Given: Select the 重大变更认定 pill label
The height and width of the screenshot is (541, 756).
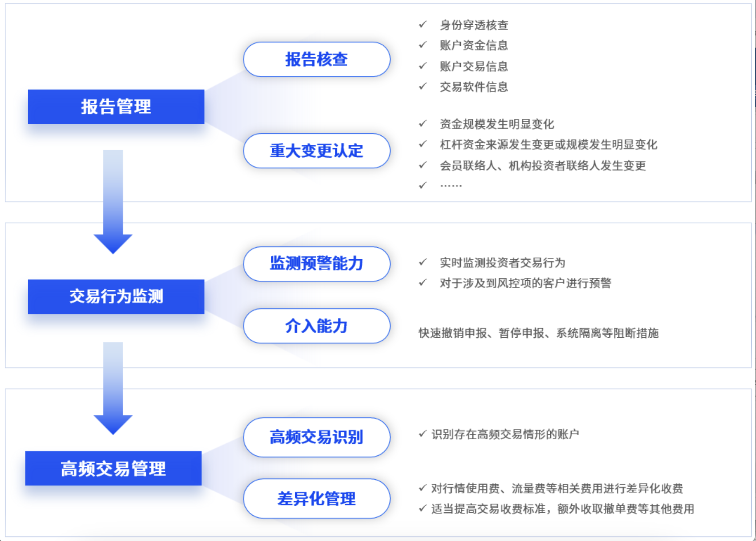Looking at the screenshot, I should click(316, 151).
